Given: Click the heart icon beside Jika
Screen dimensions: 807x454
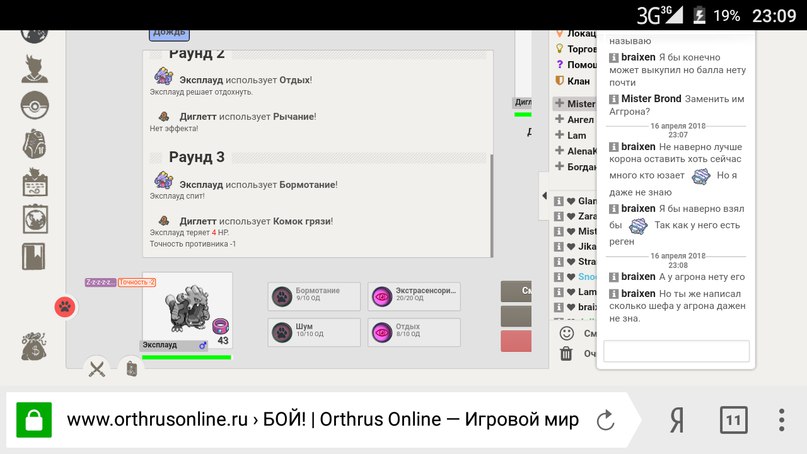Looking at the screenshot, I should pos(571,247).
